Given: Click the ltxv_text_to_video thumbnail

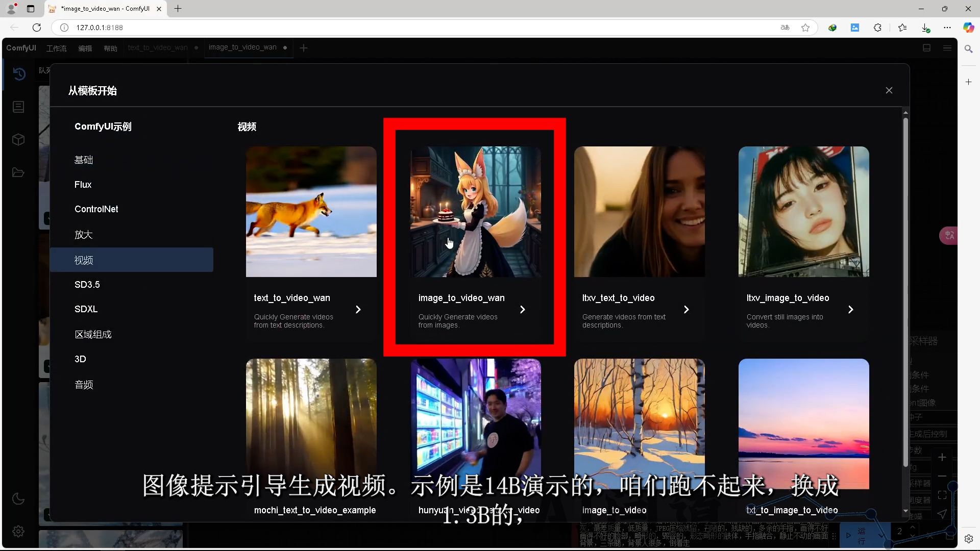Looking at the screenshot, I should [639, 212].
